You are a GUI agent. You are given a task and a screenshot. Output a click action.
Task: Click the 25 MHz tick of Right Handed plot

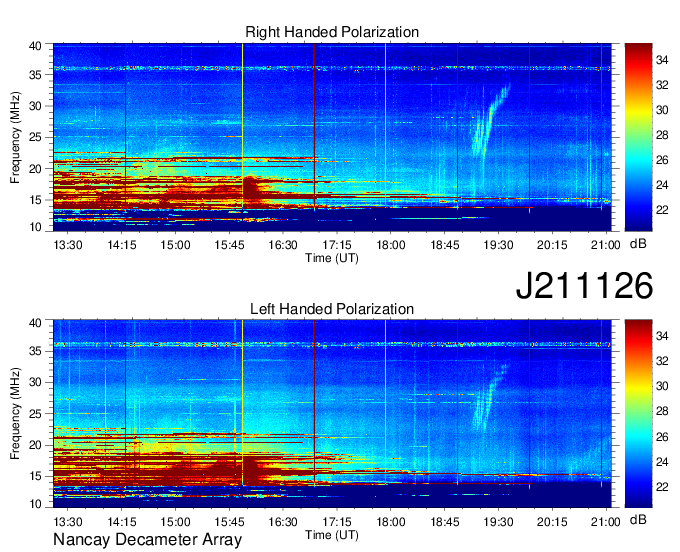click(x=36, y=137)
